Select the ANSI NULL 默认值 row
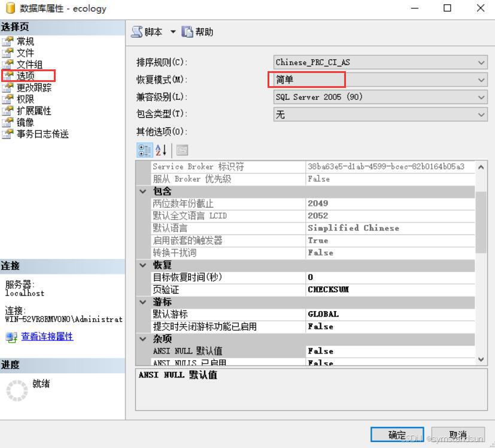 pos(312,351)
